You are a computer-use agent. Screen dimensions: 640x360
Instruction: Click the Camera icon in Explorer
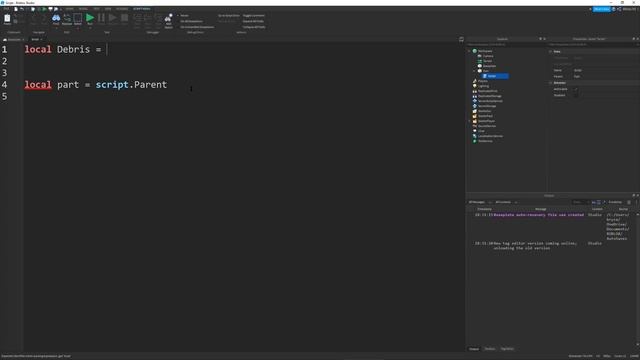[480, 56]
